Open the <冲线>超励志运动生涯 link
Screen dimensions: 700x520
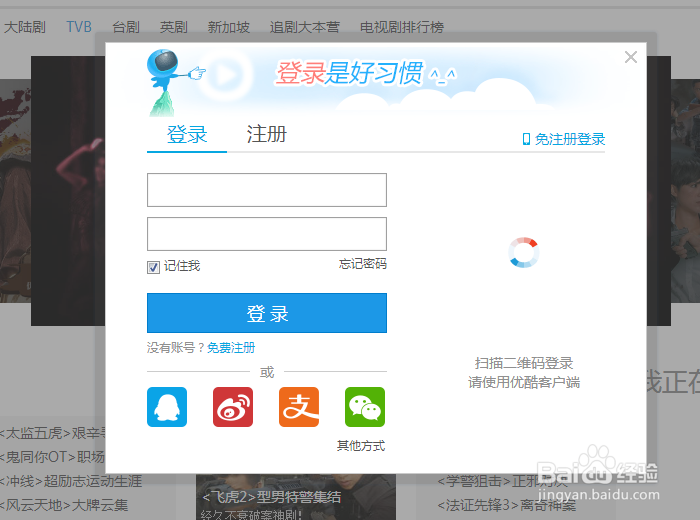click(71, 481)
